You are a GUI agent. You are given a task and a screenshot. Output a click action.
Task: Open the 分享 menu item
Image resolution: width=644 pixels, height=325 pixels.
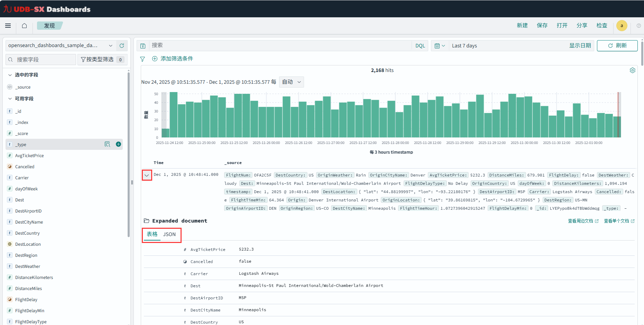[x=582, y=26]
